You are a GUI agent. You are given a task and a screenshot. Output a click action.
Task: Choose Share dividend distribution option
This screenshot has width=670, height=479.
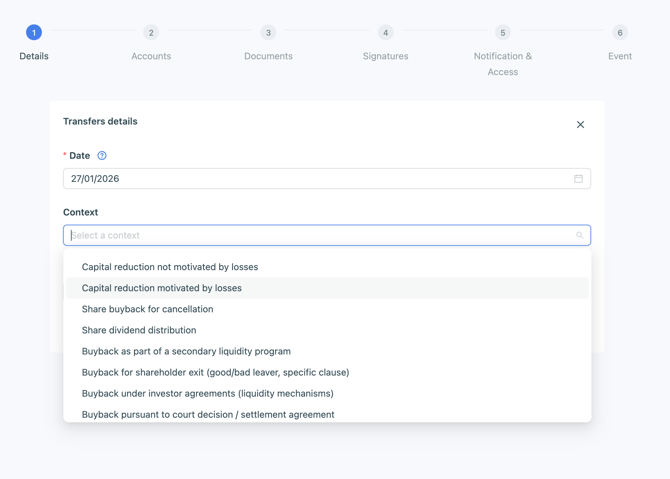(139, 330)
